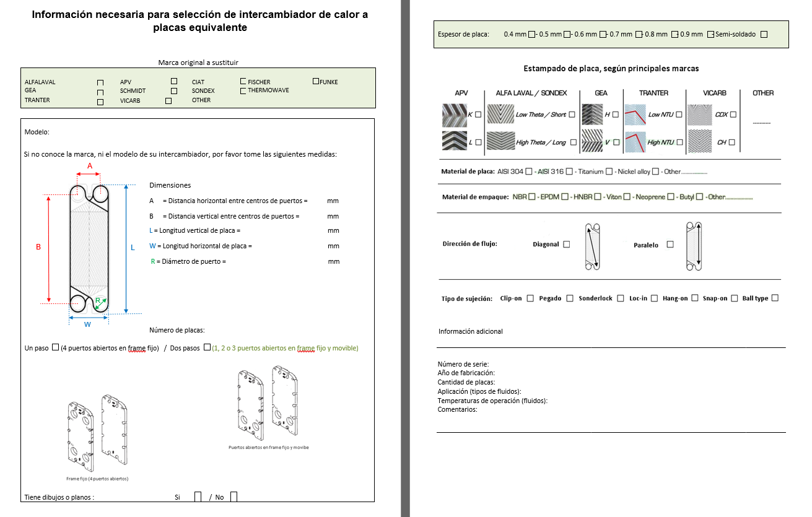
Task: Click the 'Modelo:' label
Action: [37, 132]
